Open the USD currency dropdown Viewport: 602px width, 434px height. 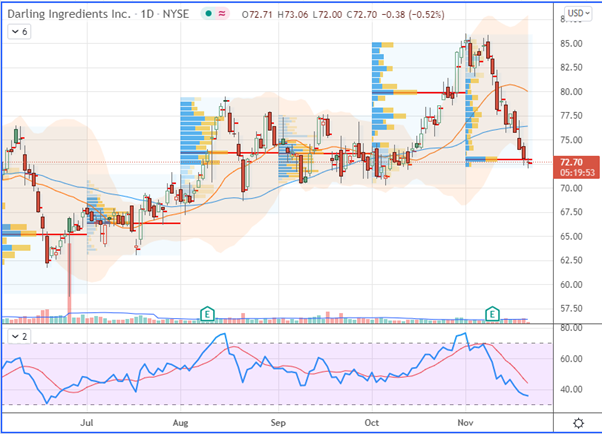(x=578, y=13)
